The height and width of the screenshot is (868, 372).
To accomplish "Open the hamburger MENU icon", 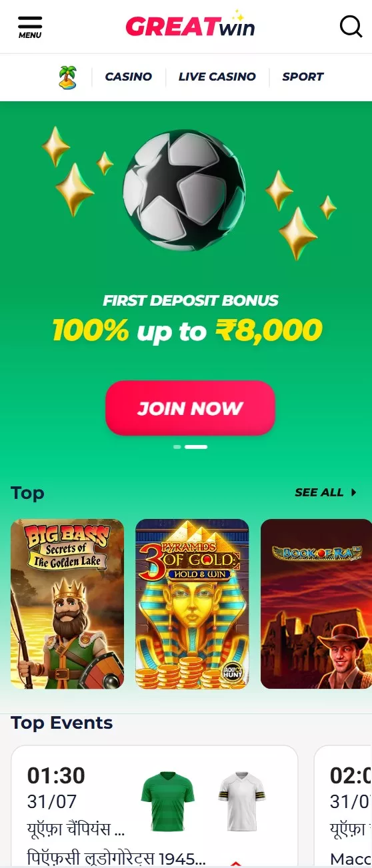I will pyautogui.click(x=29, y=27).
